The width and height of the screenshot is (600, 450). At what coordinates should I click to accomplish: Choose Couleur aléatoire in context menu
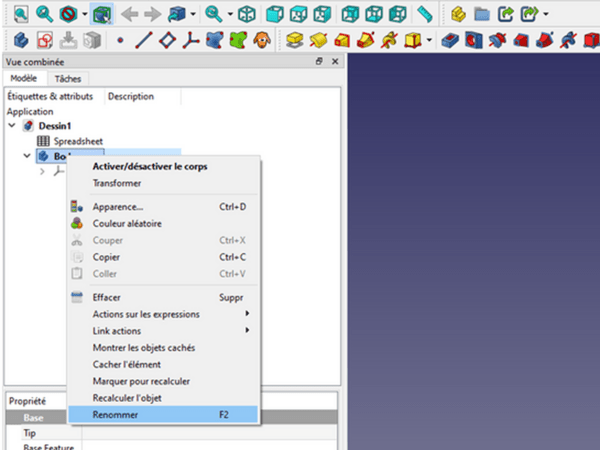point(127,223)
